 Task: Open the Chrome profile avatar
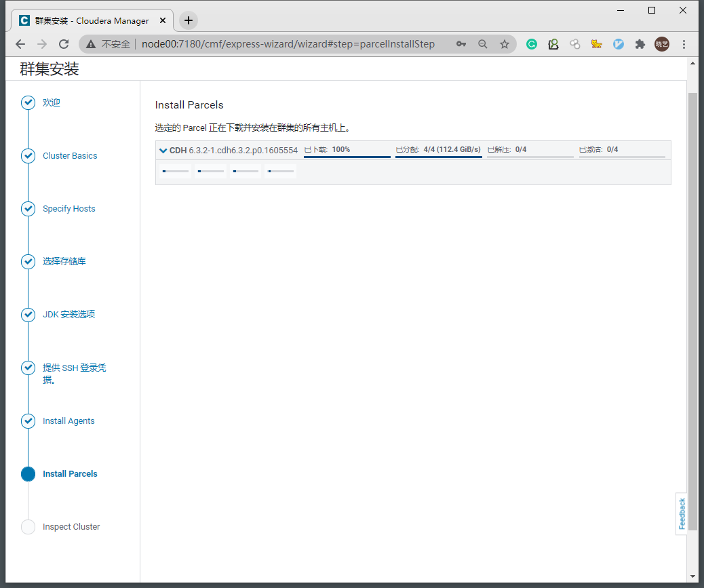[662, 44]
